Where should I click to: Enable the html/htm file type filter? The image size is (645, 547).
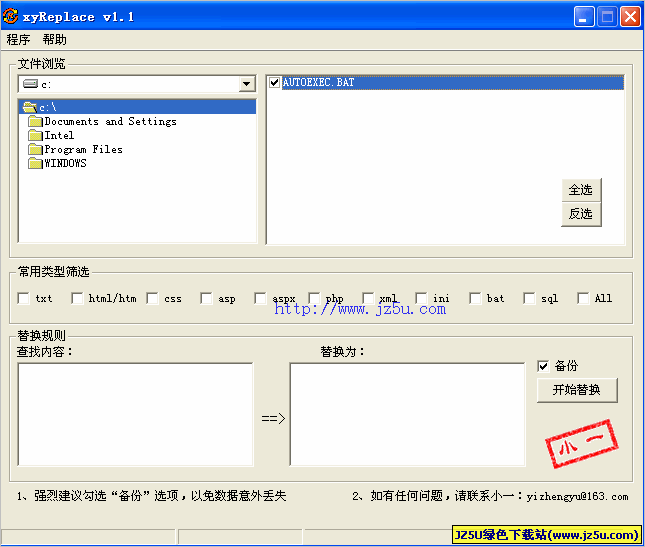77,298
